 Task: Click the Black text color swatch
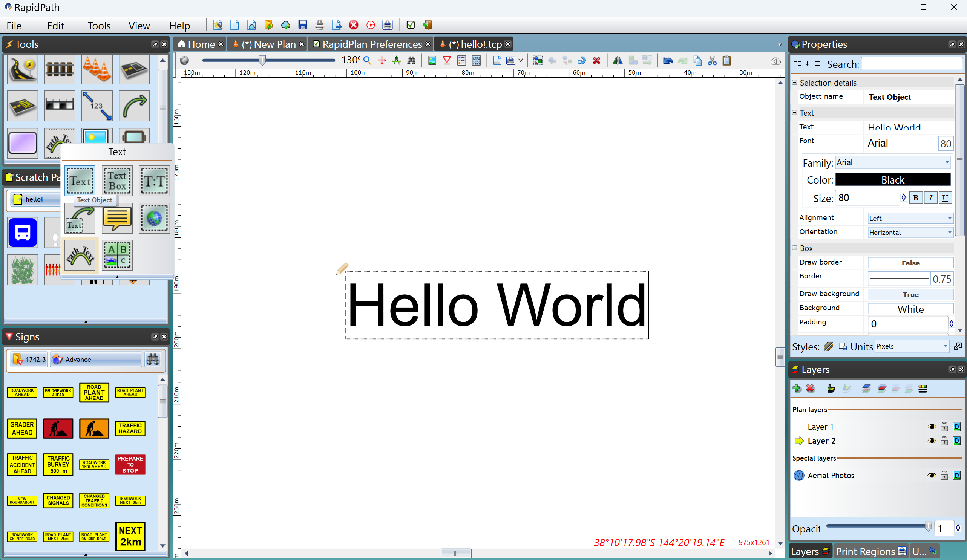click(x=893, y=180)
